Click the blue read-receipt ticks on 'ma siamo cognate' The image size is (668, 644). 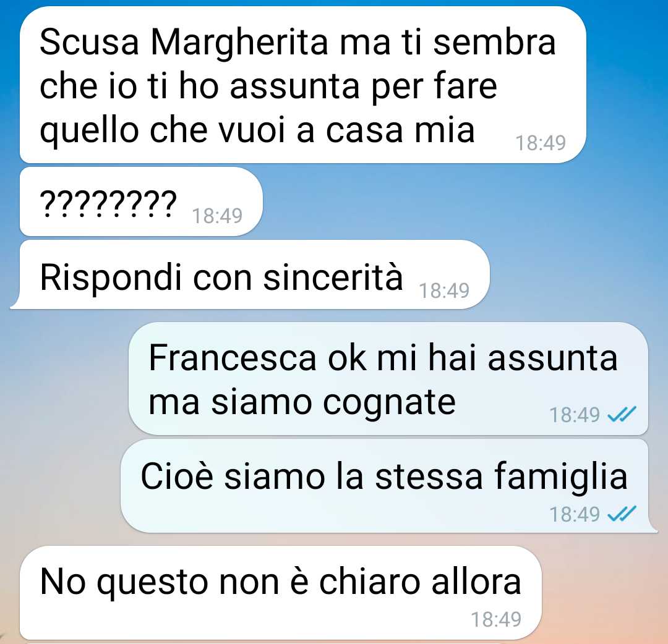622,413
